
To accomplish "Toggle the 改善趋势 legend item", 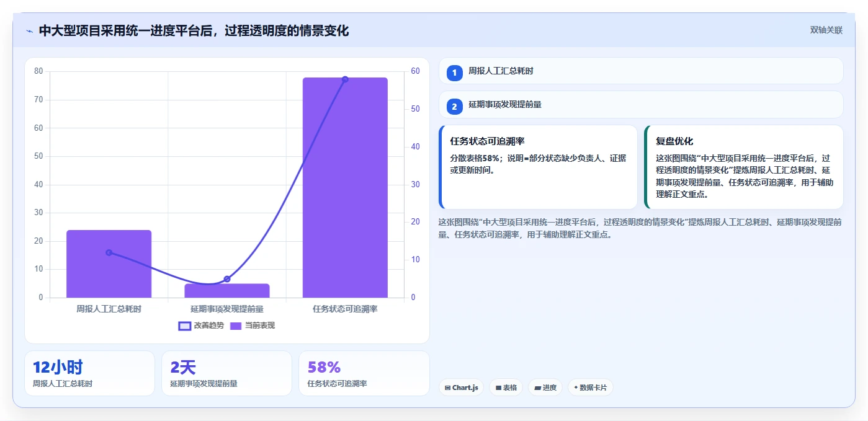I will coord(201,326).
